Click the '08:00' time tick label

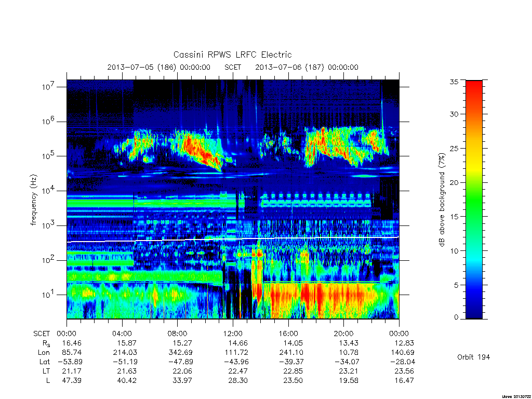click(x=178, y=334)
